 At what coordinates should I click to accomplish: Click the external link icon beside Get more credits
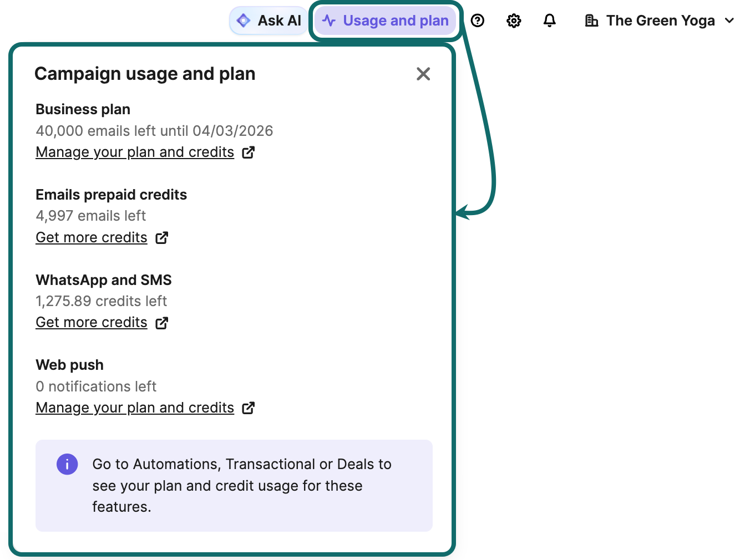(161, 237)
